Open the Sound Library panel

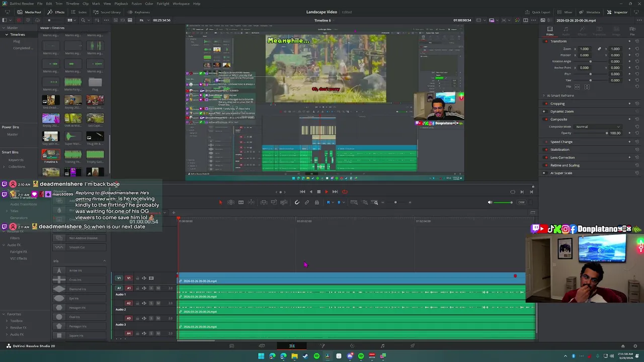tap(107, 12)
